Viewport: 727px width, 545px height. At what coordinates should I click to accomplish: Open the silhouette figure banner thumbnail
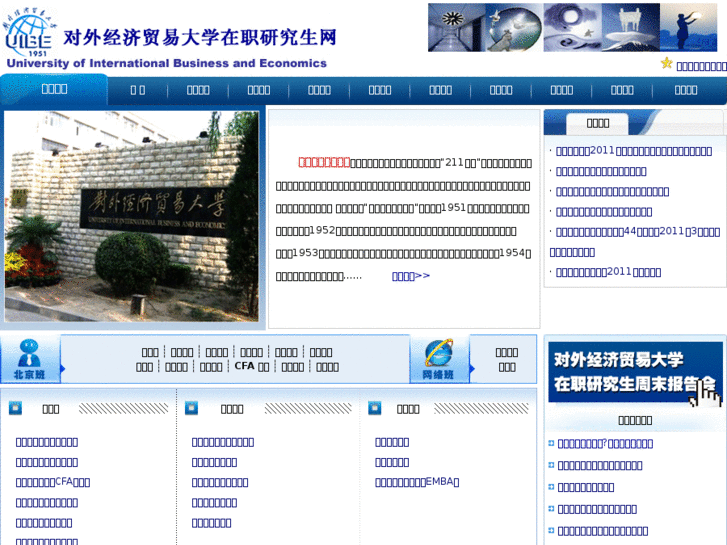tap(689, 27)
